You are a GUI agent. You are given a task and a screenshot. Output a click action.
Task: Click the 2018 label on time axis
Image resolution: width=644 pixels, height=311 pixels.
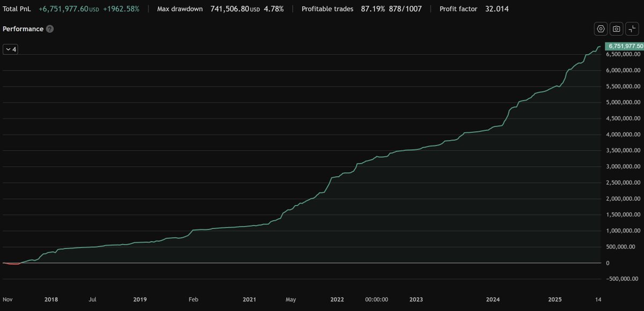pos(51,300)
